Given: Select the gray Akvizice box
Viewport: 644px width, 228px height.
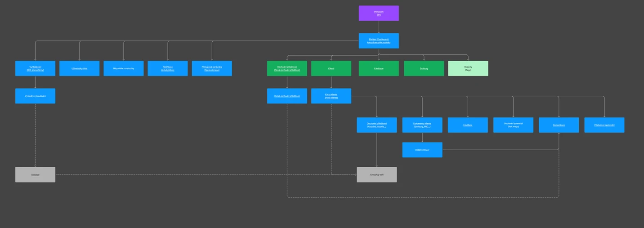Looking at the screenshot, I should (35, 174).
